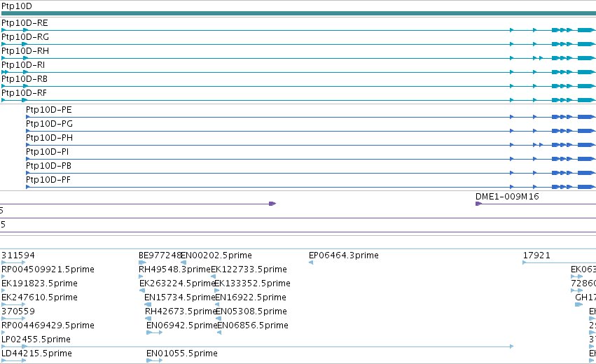
Task: Select transcript Ptp10D-RE label
Action: [x=25, y=23]
